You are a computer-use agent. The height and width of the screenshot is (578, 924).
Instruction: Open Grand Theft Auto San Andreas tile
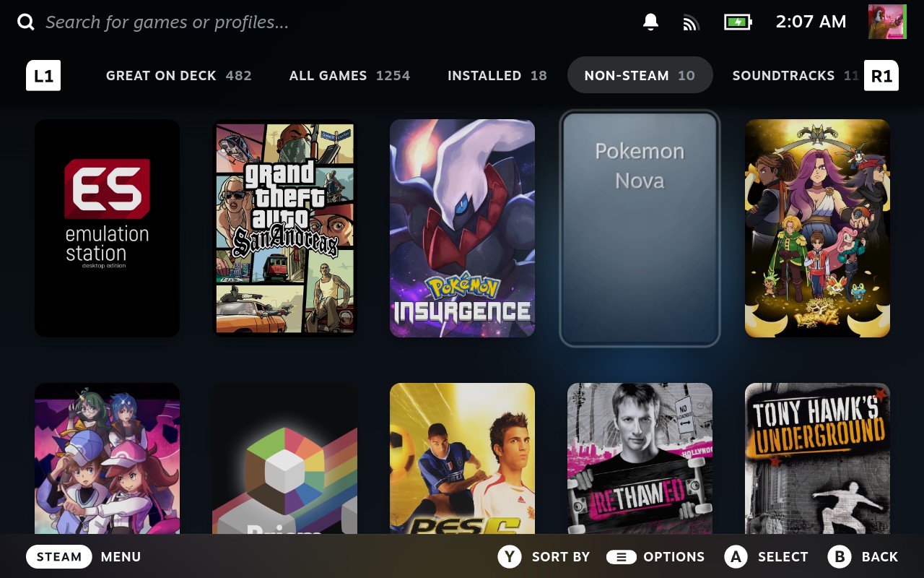coord(284,228)
